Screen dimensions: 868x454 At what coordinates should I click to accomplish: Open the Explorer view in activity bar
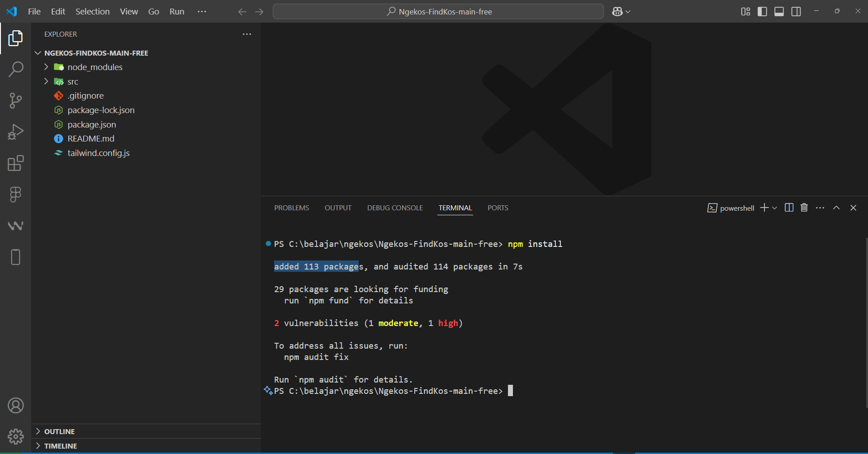pos(15,38)
